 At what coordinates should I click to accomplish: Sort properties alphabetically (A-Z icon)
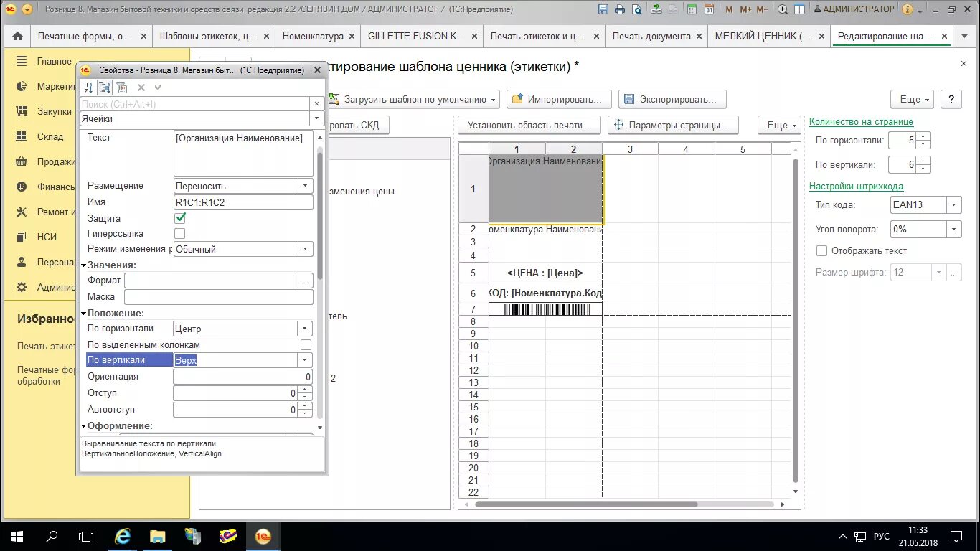88,87
